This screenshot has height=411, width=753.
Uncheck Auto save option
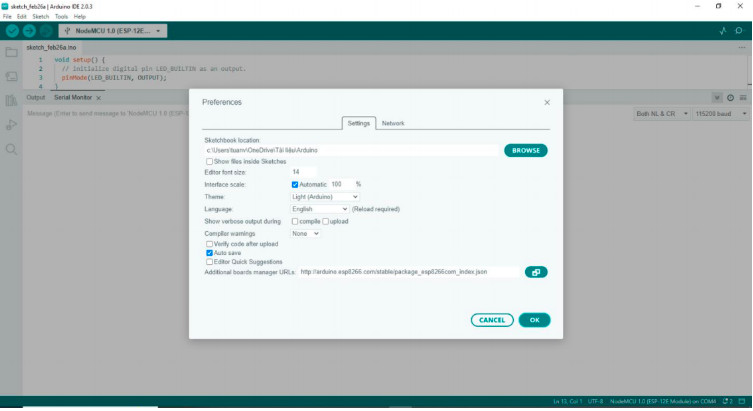(209, 253)
